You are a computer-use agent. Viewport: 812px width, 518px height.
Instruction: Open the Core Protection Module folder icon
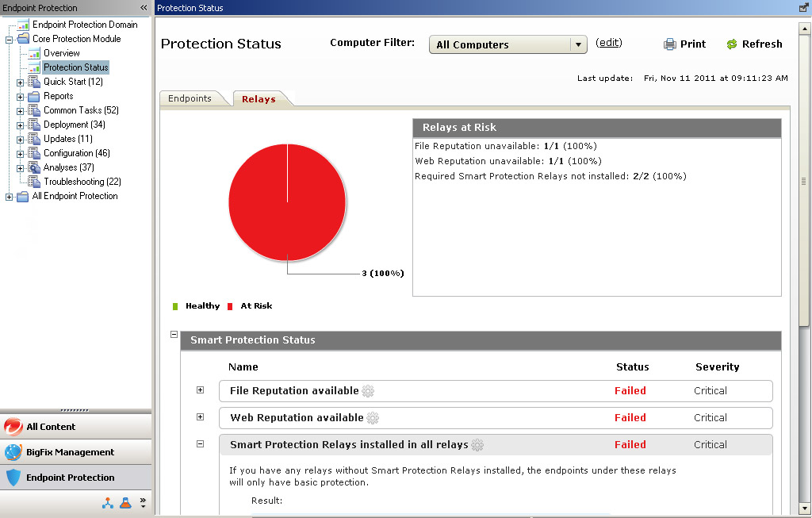click(x=24, y=38)
